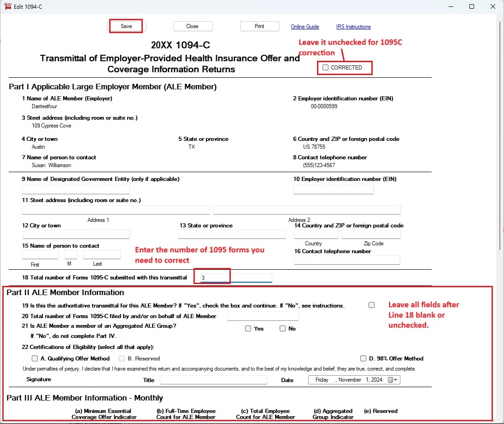The width and height of the screenshot is (504, 424).
Task: Click the application icon in title bar
Action: point(7,6)
